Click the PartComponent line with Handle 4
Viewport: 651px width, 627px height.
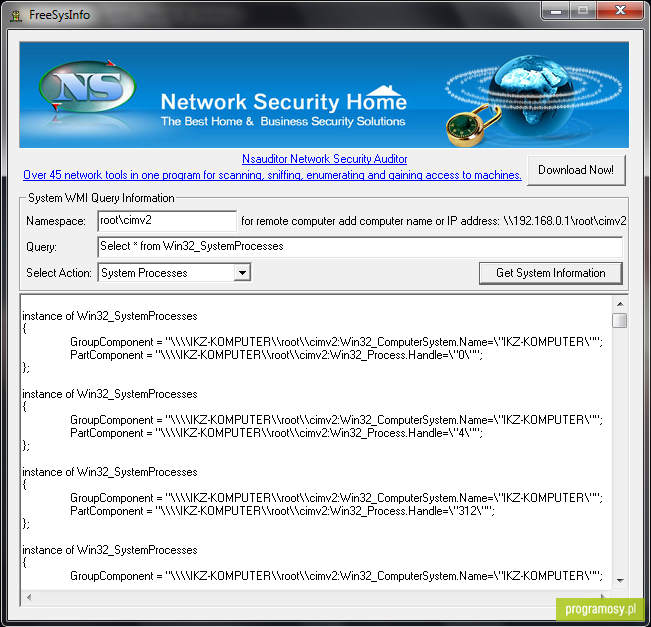click(x=276, y=433)
